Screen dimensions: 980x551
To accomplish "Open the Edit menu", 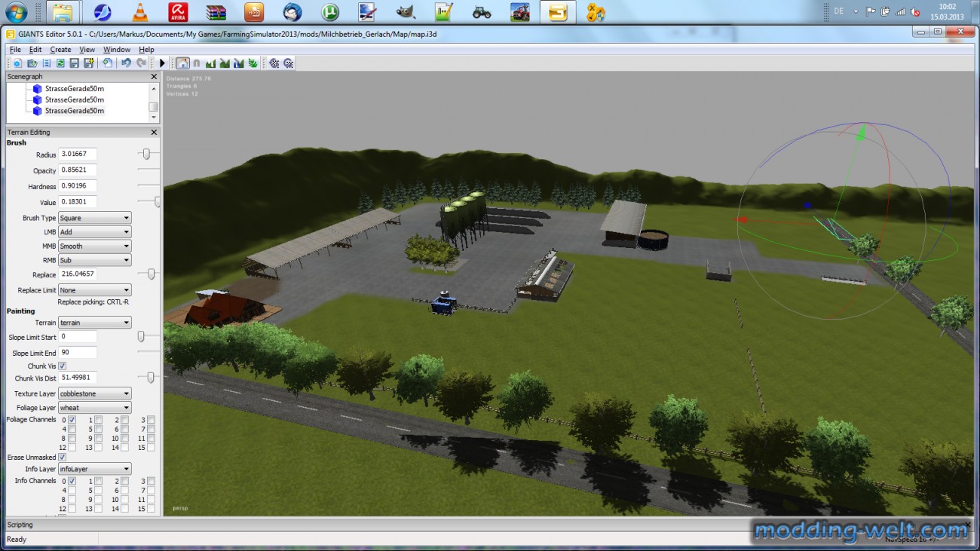I will [35, 50].
